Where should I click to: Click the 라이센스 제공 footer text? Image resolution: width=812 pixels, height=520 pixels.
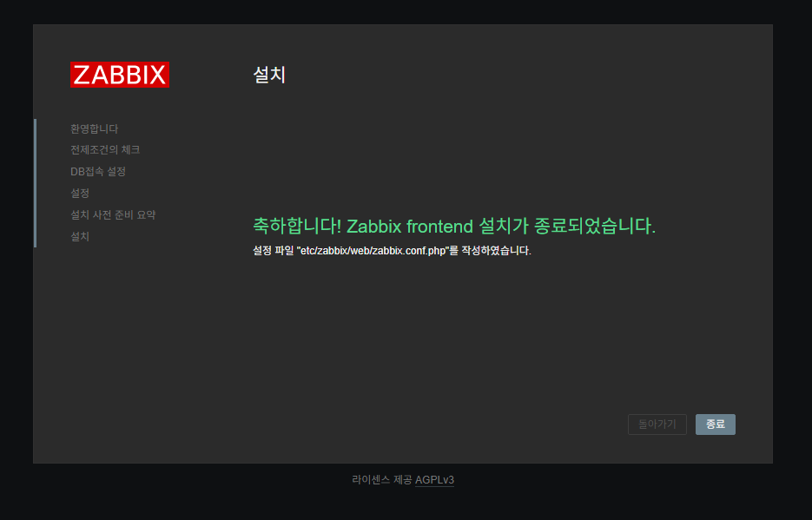382,480
